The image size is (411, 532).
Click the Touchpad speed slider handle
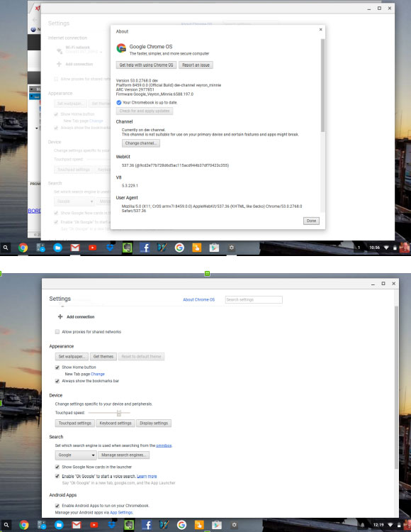(119, 413)
